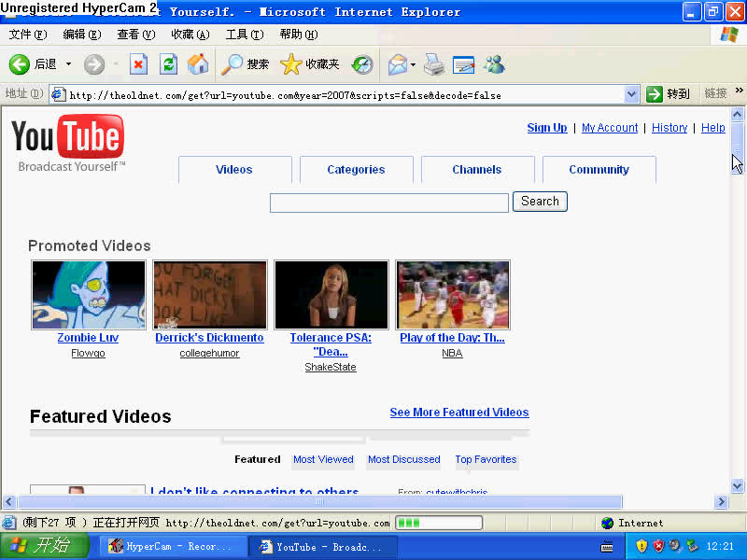
Task: Open the Forward button history dropdown arrow
Action: (116, 63)
